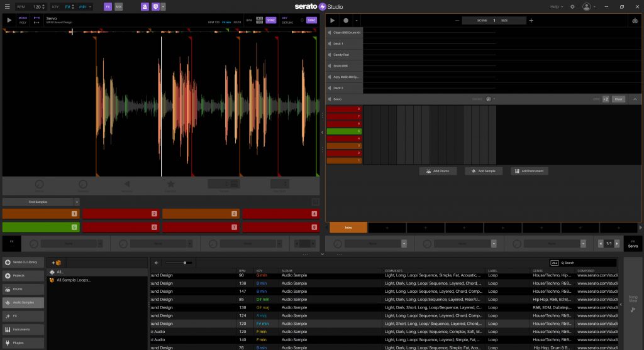Click Add Drums button
Screen dimensions: 644x350
click(x=438, y=171)
